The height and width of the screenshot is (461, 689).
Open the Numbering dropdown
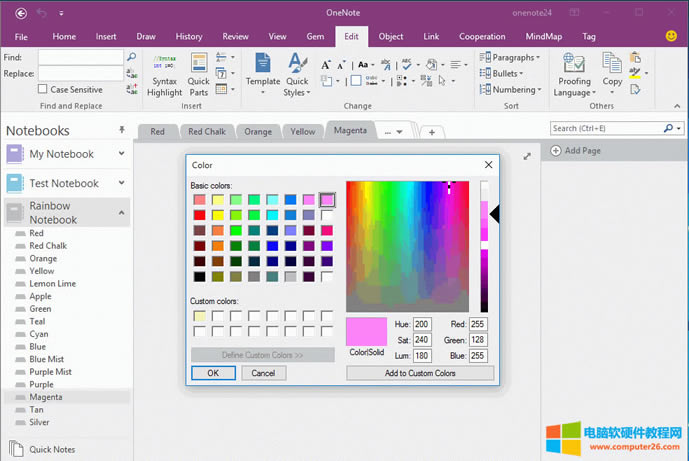[514, 90]
